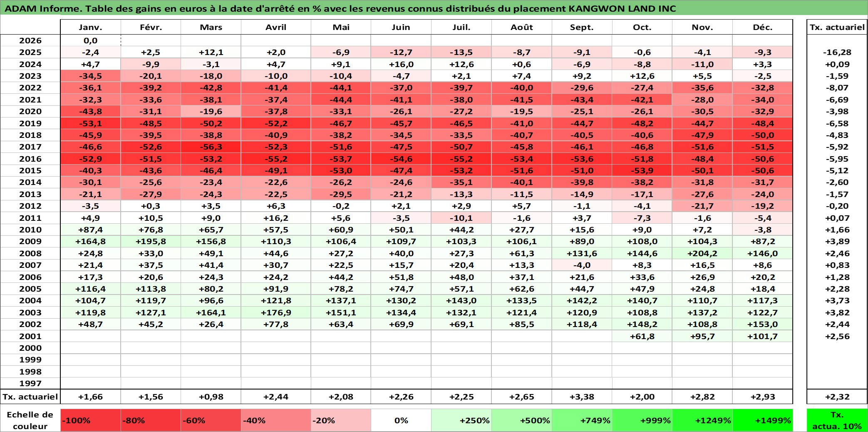Click the +250% light green swatch
The height and width of the screenshot is (432, 868).
click(x=461, y=420)
